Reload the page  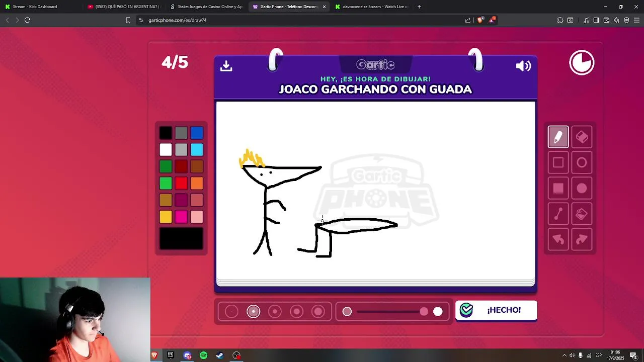(x=27, y=20)
